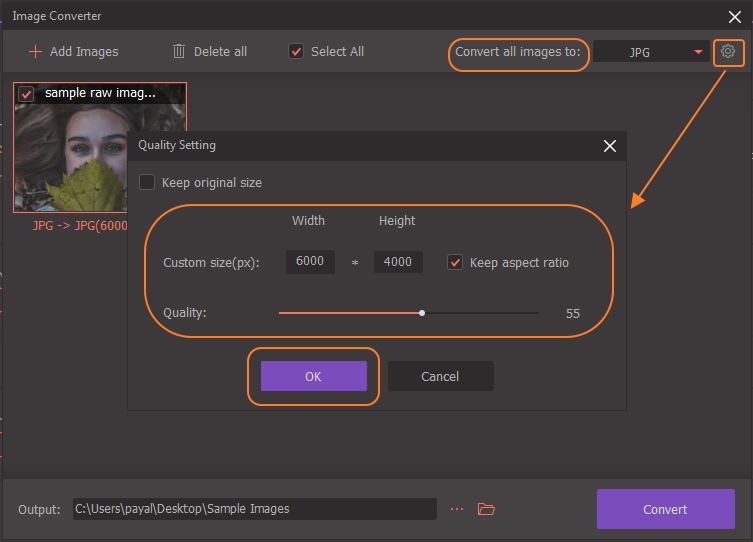This screenshot has height=542, width=753.
Task: Uncheck Keep aspect ratio
Action: (456, 262)
